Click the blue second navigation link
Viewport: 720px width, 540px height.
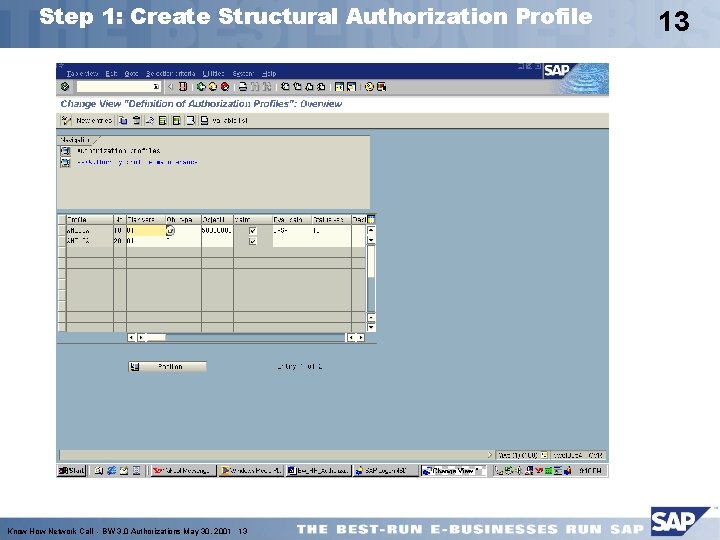pyautogui.click(x=137, y=162)
